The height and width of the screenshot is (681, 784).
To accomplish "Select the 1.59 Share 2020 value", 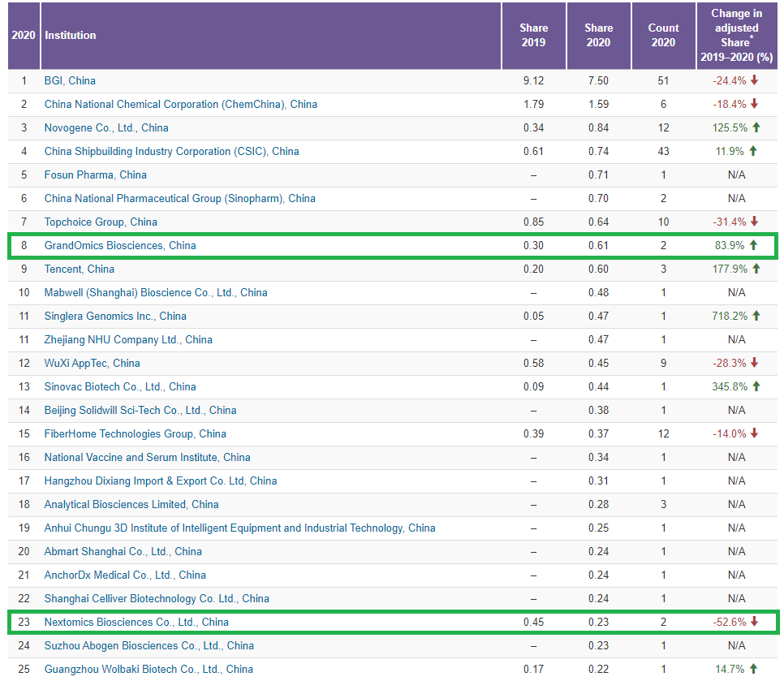I will 598,104.
